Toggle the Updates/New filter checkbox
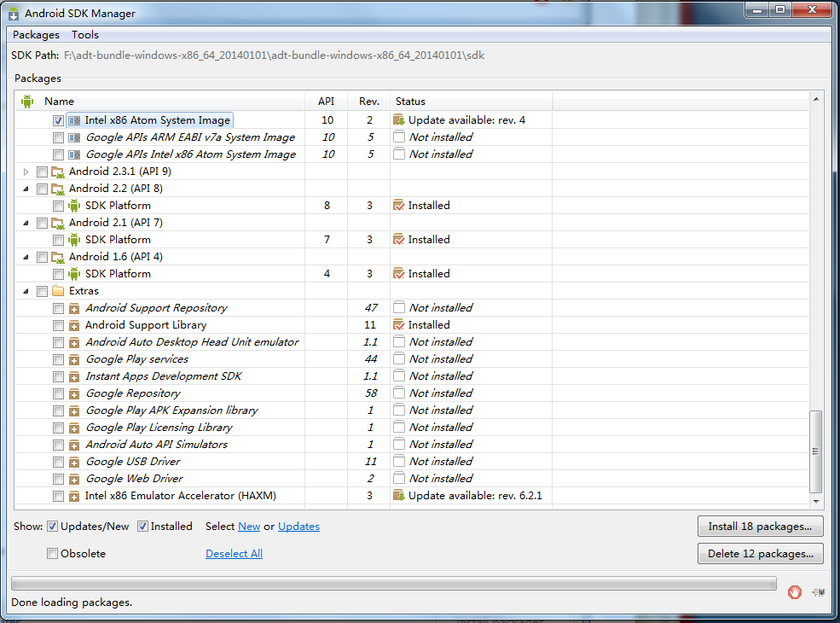The width and height of the screenshot is (840, 623). 53,527
